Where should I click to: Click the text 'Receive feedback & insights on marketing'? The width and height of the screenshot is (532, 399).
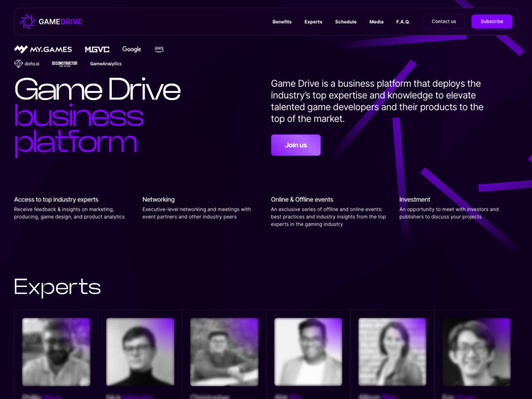[64, 209]
